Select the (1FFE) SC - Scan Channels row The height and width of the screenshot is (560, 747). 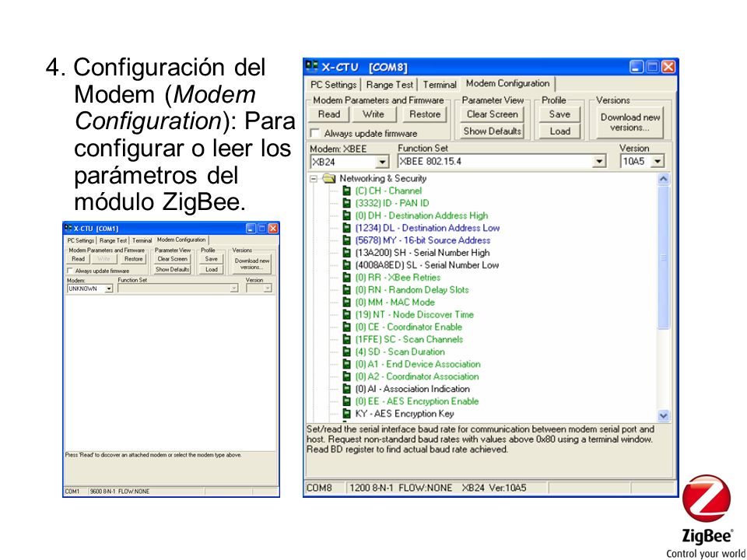409,340
